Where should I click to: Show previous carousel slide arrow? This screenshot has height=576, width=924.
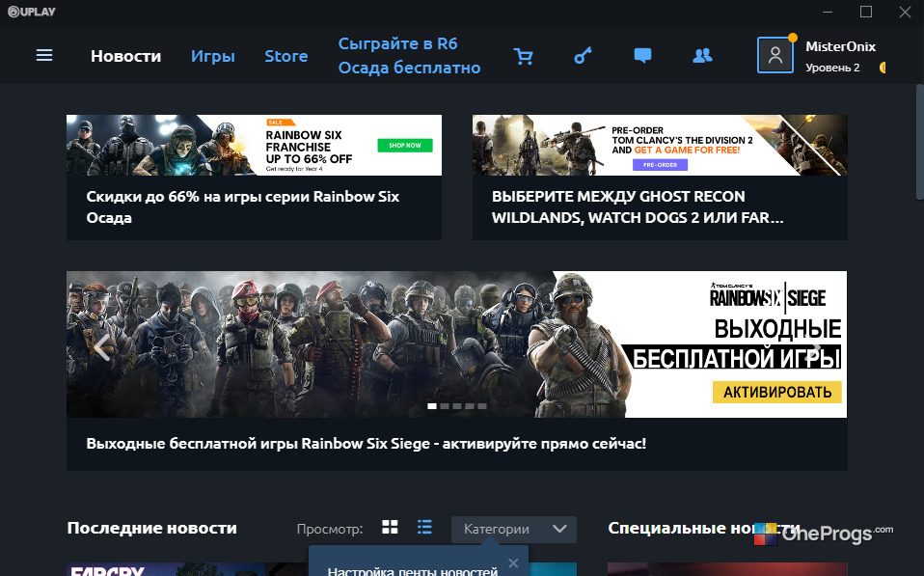coord(102,346)
